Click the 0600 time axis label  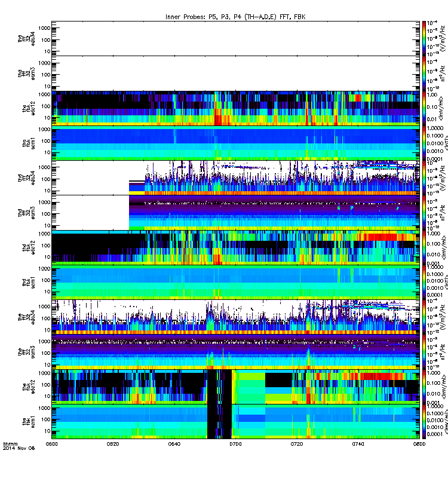coord(51,444)
